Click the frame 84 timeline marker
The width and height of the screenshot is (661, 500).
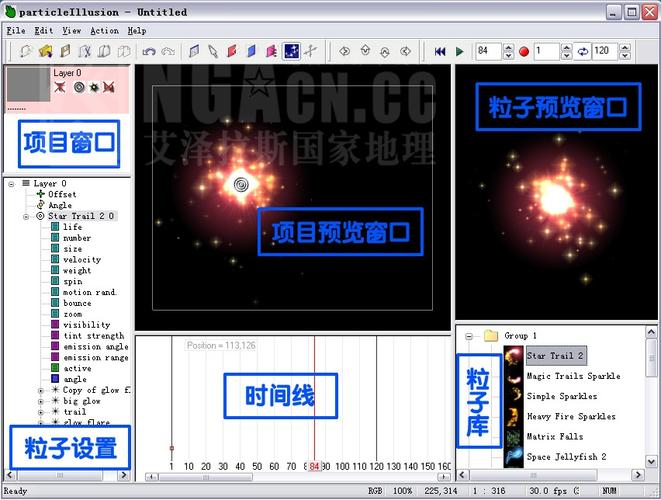click(314, 466)
